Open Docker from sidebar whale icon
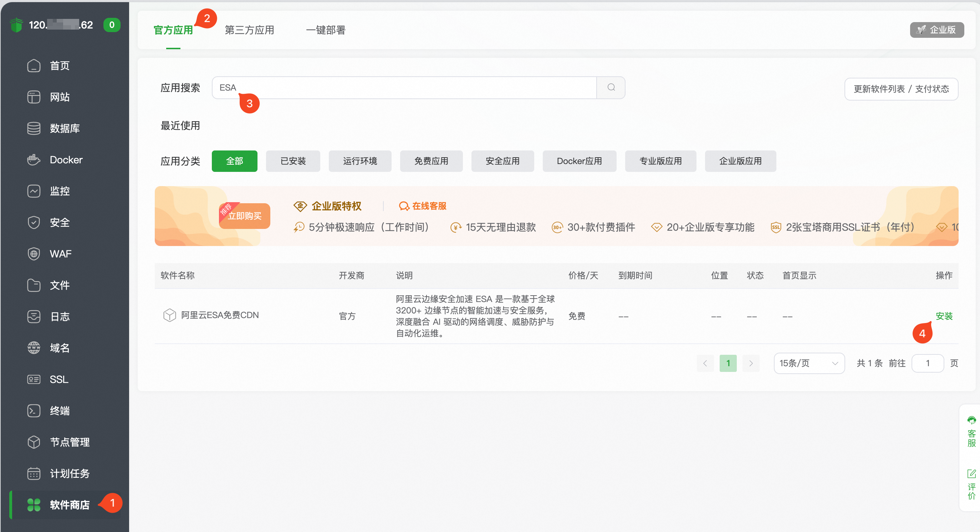Screen dimensions: 980x532 [x=34, y=160]
